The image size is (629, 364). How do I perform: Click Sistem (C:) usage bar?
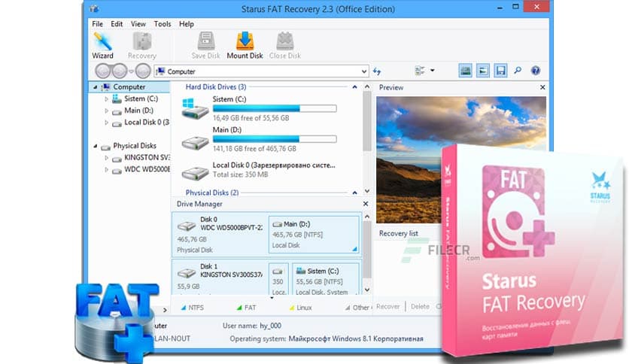pos(275,108)
